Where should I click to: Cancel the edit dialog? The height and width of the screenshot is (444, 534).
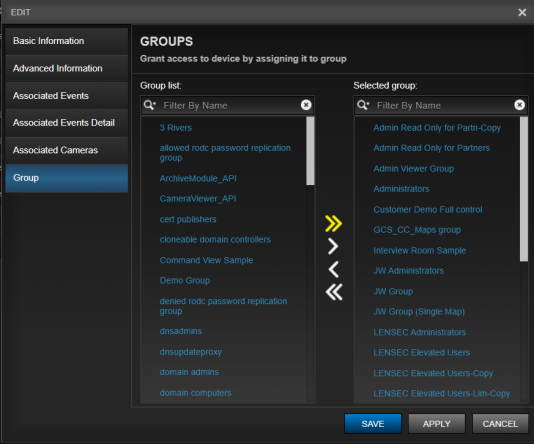click(500, 424)
